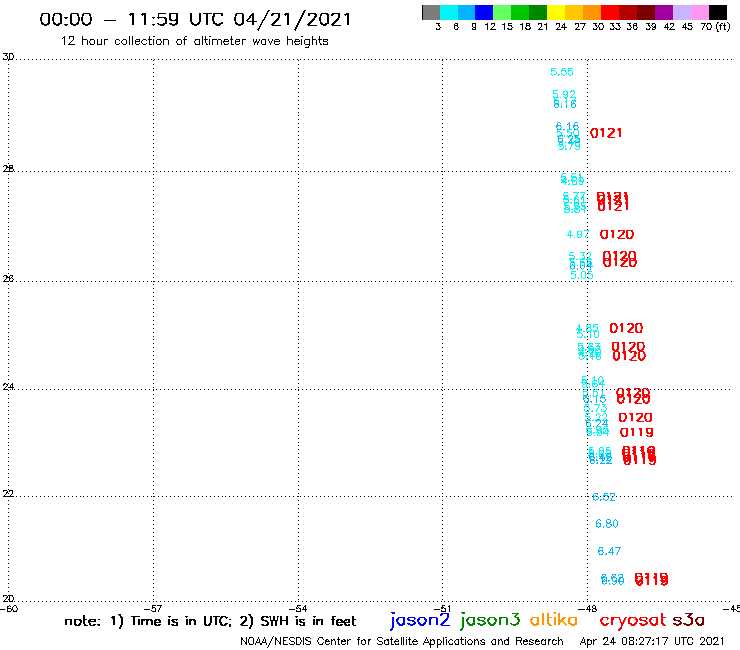The height and width of the screenshot is (650, 740).
Task: Click the latitude axis label '22'
Action: pos(8,494)
